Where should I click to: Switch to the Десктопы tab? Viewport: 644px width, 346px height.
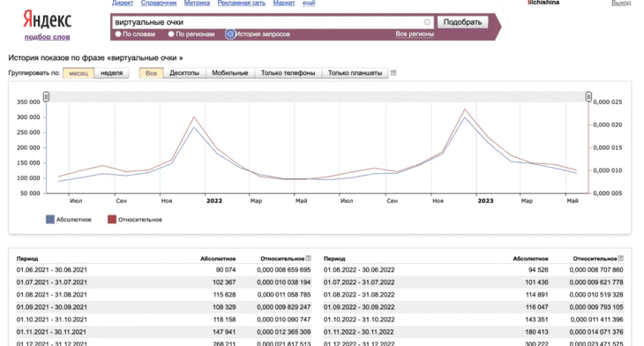coord(184,73)
